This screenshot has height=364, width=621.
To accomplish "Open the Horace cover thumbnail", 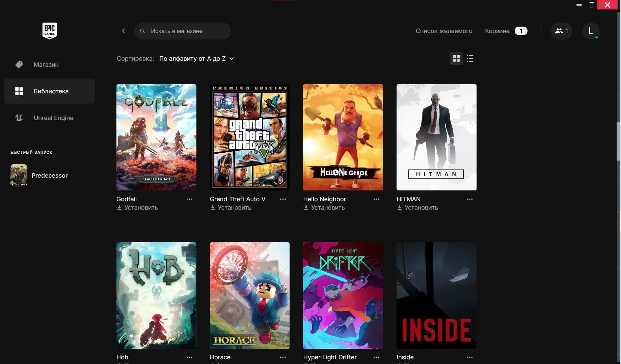I will [x=250, y=296].
